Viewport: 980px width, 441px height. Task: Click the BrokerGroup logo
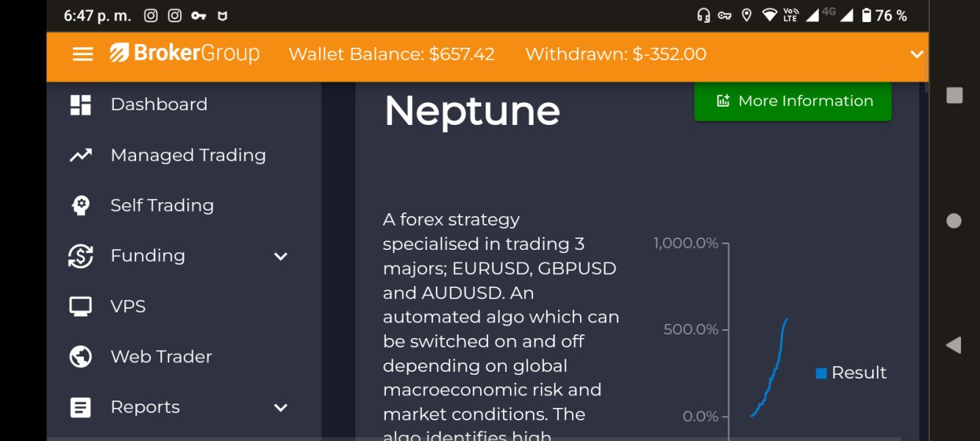tap(185, 54)
